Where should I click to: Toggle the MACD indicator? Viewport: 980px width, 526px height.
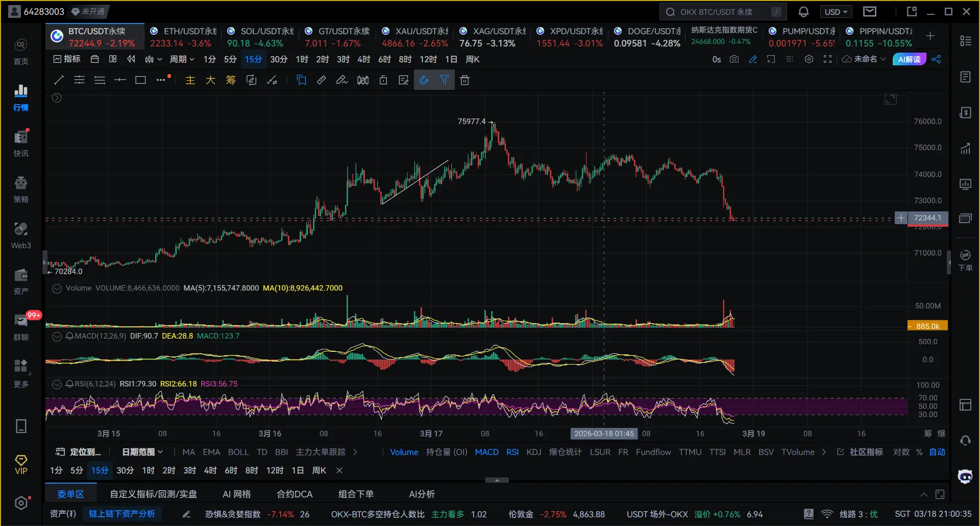click(486, 452)
